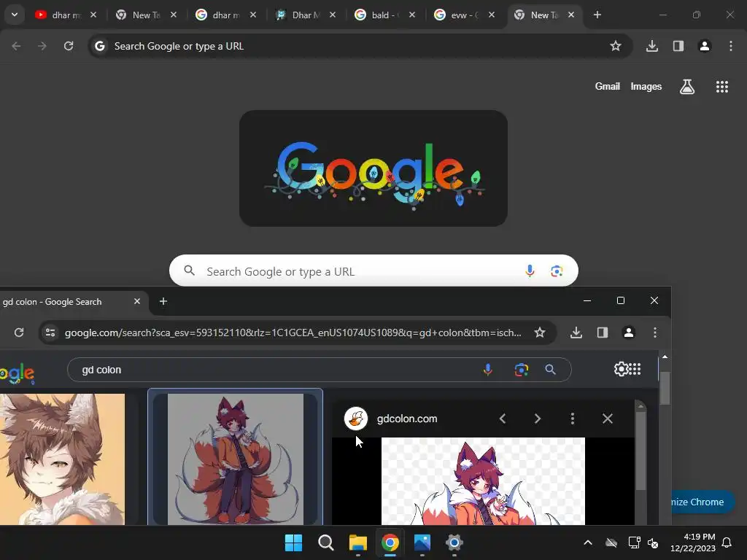Viewport: 747px width, 560px height.
Task: Submit search with magnifier icon
Action: [x=550, y=370]
